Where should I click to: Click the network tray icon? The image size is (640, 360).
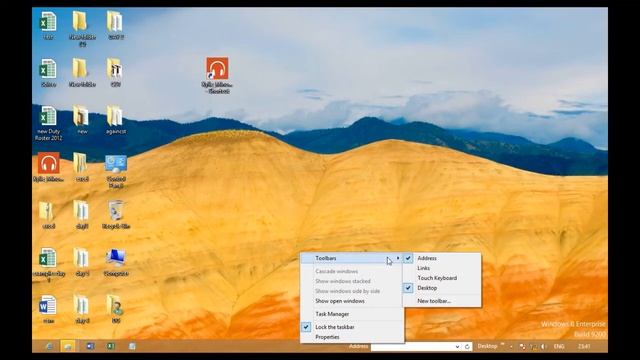coord(533,347)
